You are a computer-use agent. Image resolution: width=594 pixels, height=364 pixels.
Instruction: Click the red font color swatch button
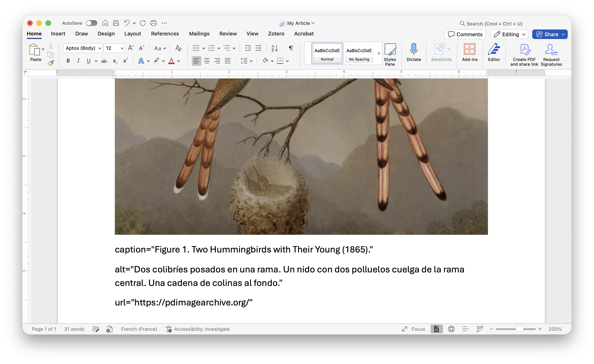[171, 61]
